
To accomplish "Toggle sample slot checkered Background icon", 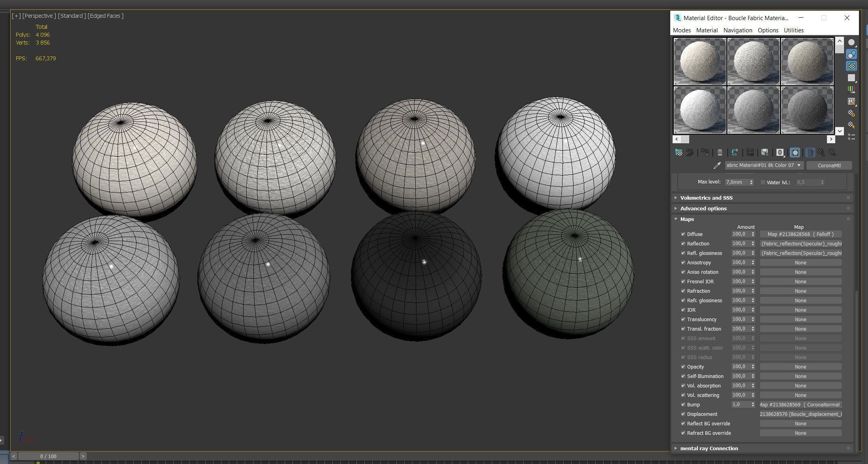I will click(x=851, y=66).
